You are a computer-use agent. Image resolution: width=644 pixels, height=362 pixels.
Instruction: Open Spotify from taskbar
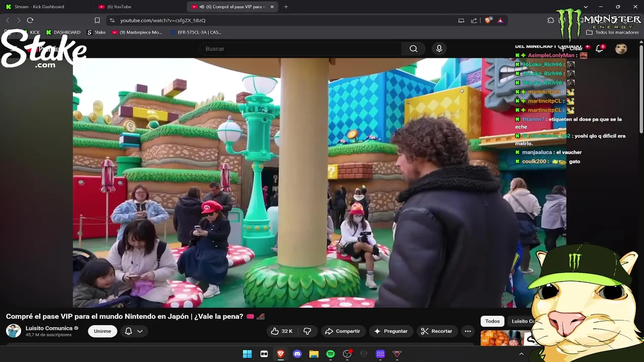[331, 354]
